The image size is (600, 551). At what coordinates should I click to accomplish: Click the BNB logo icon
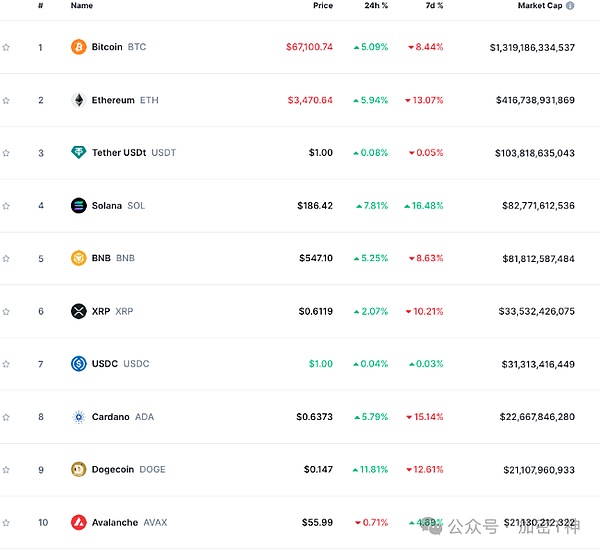point(79,258)
